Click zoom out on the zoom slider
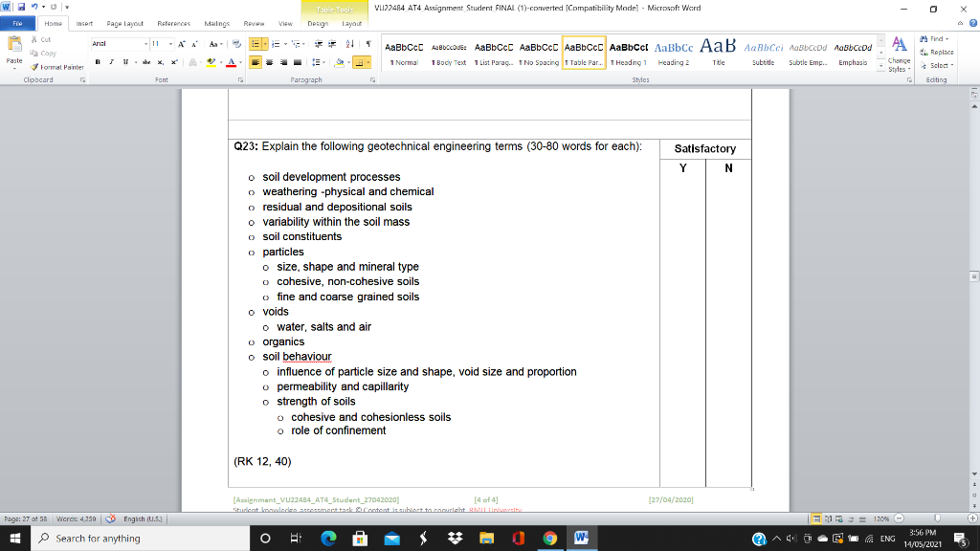Viewport: 980px width, 551px height. pyautogui.click(x=898, y=518)
